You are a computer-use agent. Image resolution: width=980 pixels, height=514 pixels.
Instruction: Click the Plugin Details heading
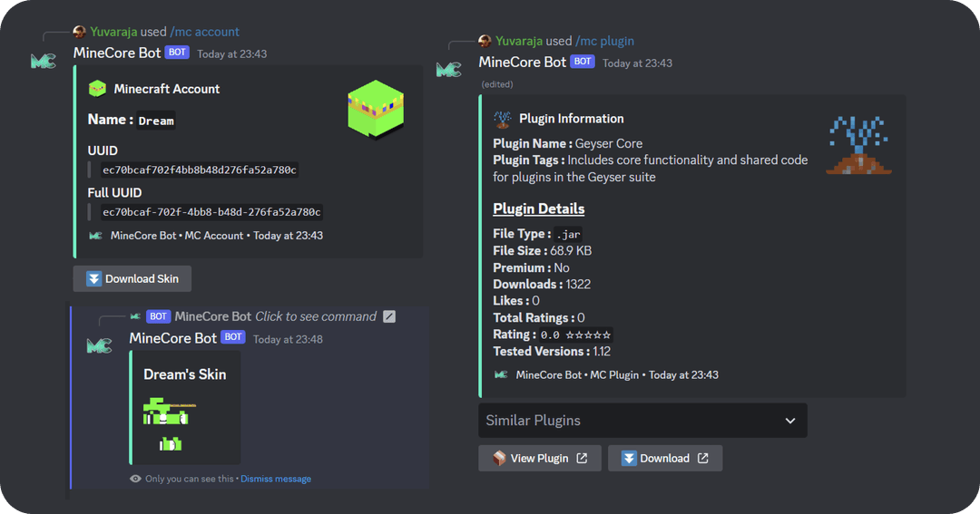(539, 209)
